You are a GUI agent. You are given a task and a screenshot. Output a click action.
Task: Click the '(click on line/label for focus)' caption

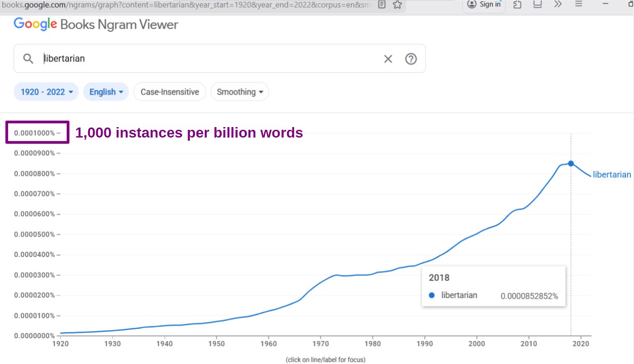325,359
